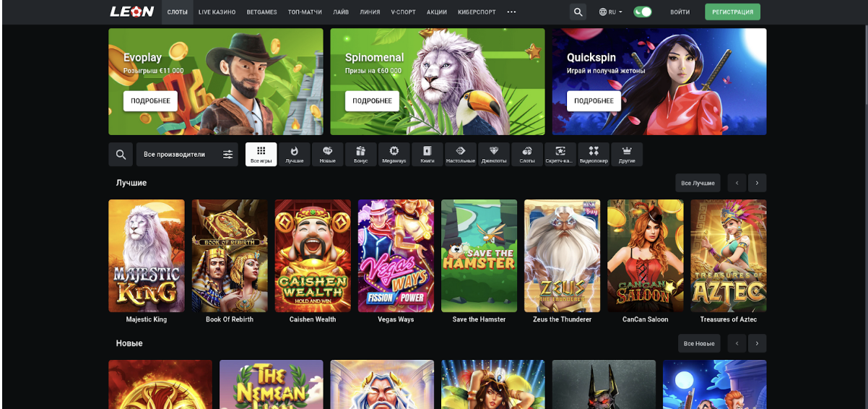Open the Zeus the Thunderer game thumbnail
This screenshot has width=868, height=409.
click(562, 256)
